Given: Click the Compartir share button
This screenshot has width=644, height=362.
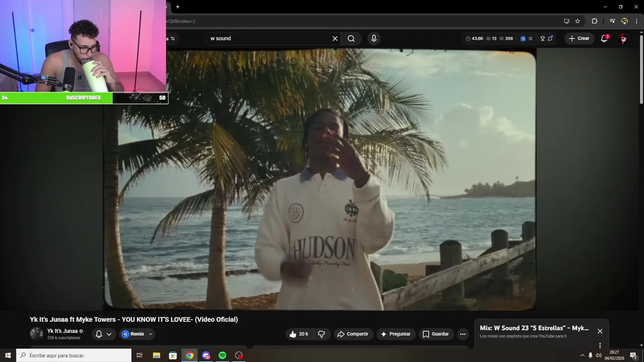Looking at the screenshot, I should 353,334.
